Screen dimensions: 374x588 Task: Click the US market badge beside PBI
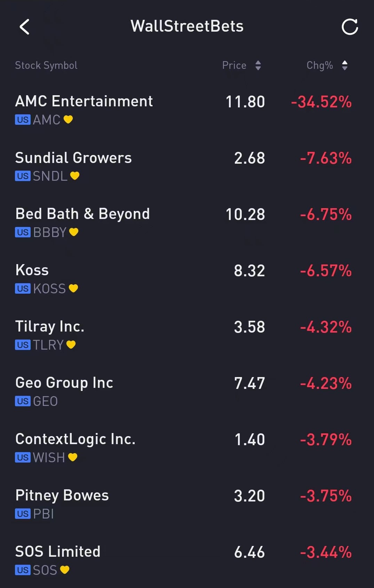click(23, 514)
